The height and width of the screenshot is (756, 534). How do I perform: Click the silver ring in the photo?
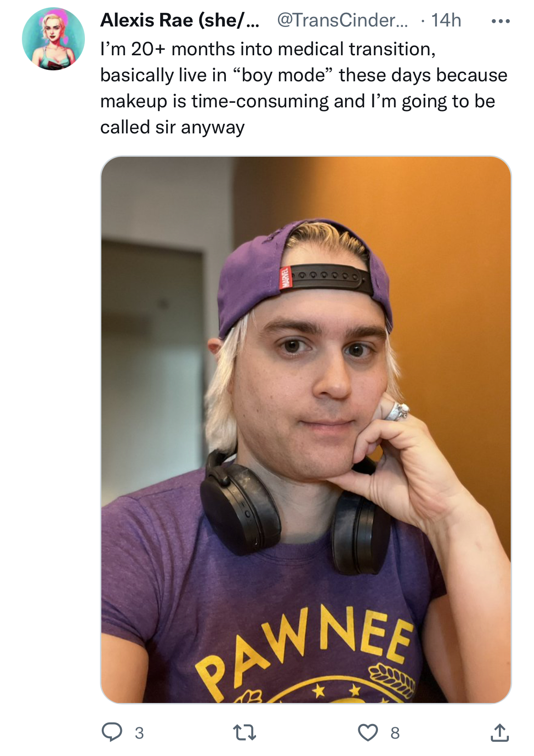pyautogui.click(x=396, y=411)
